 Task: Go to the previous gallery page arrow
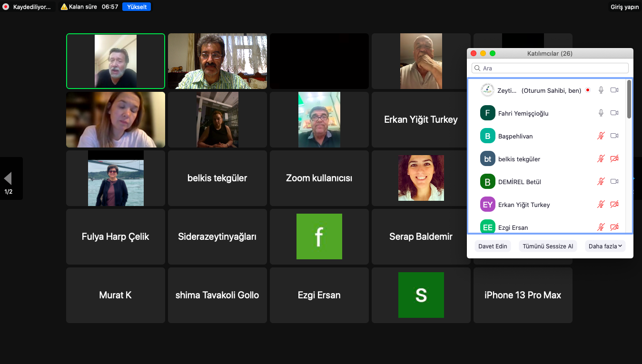pos(8,178)
